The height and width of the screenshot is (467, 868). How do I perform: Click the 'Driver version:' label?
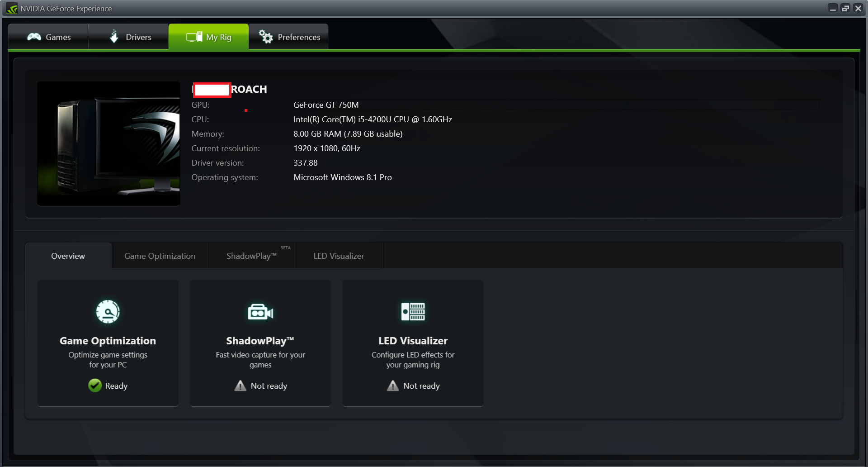(217, 163)
